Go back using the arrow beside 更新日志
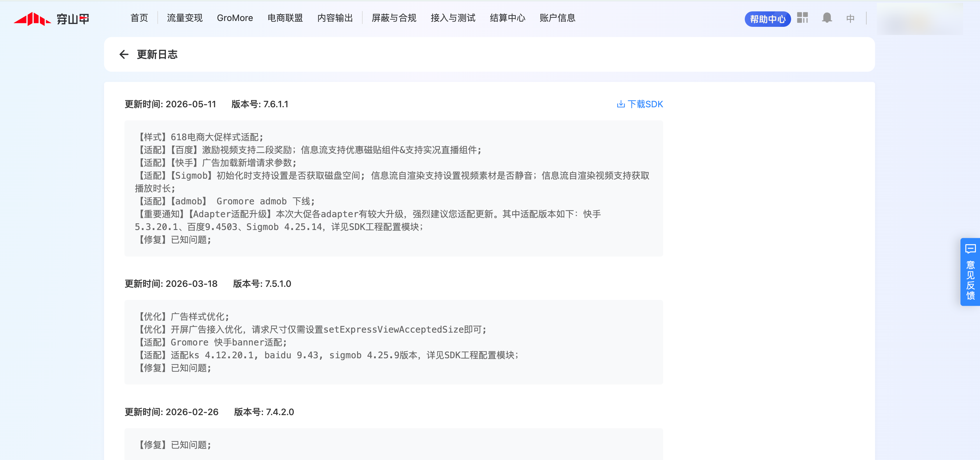Screen dimensions: 980x460 click(124, 55)
